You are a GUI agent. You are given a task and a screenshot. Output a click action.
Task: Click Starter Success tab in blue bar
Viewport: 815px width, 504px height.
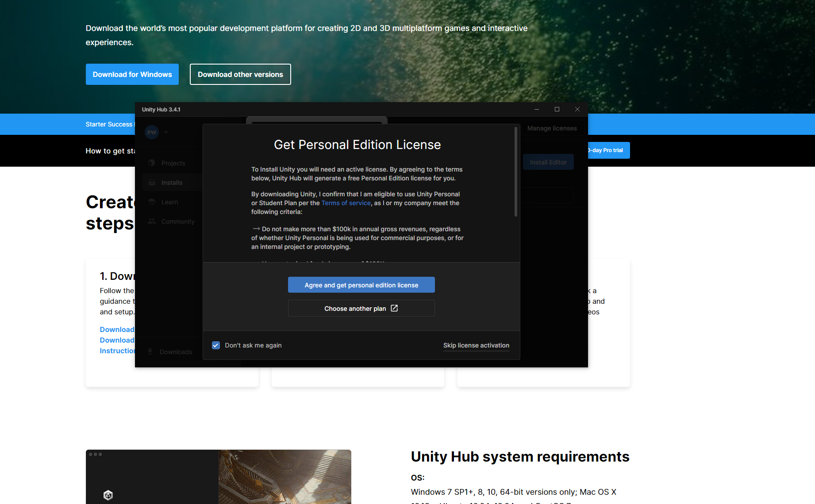click(109, 124)
